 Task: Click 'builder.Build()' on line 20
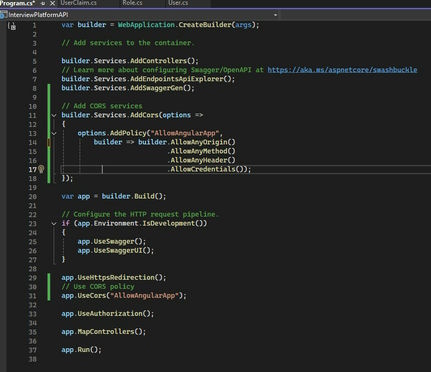tap(132, 196)
